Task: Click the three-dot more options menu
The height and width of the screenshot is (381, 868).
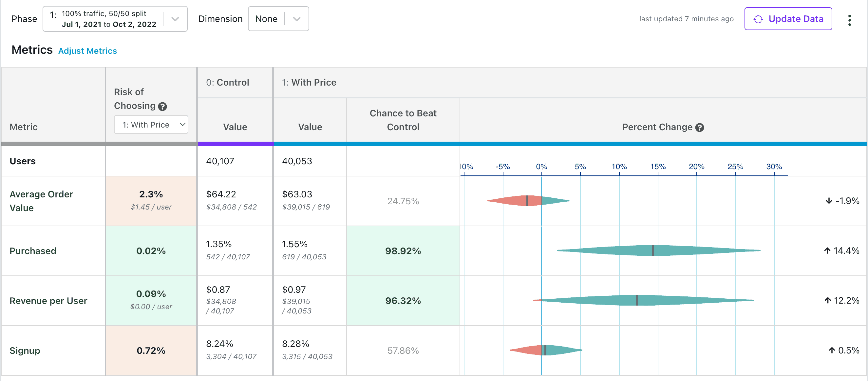Action: click(849, 20)
